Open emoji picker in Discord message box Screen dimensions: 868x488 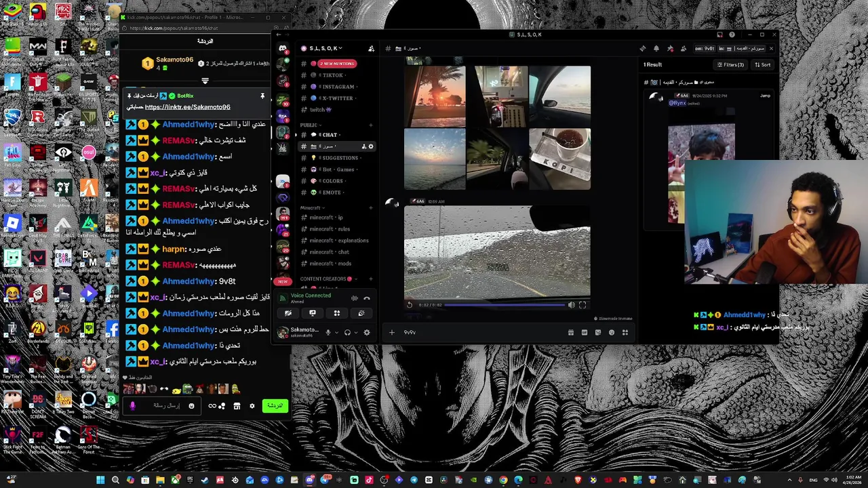612,332
